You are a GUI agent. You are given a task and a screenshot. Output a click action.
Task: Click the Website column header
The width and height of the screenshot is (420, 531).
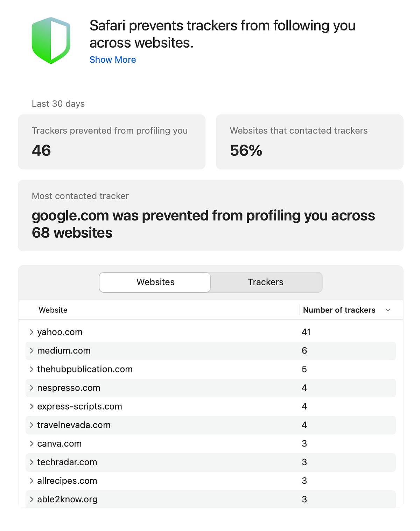click(x=53, y=310)
